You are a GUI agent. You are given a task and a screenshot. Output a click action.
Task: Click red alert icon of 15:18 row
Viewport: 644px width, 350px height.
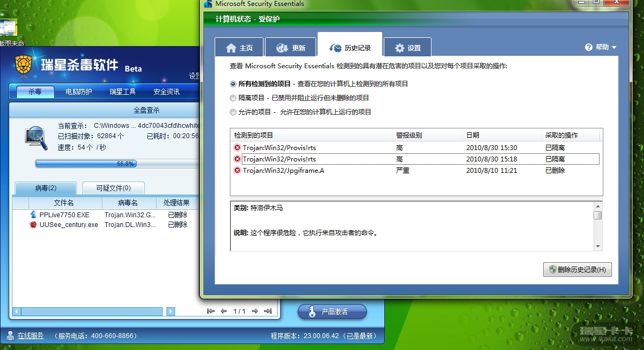pos(237,159)
